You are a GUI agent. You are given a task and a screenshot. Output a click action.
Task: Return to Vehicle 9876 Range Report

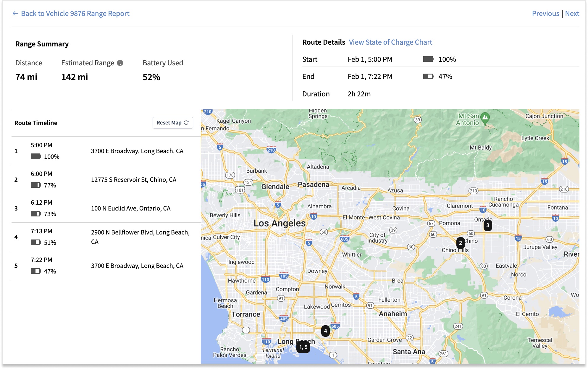click(x=75, y=14)
